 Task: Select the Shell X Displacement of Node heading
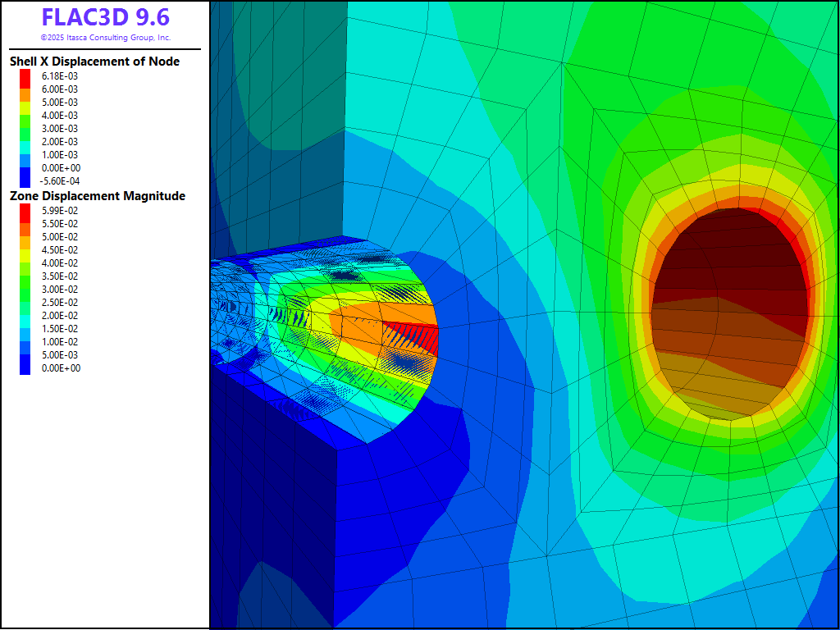(x=94, y=62)
